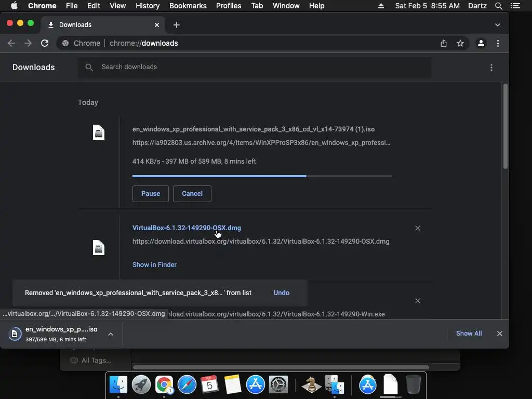Remove VirtualBox OSX.dmg from the list

(418, 228)
